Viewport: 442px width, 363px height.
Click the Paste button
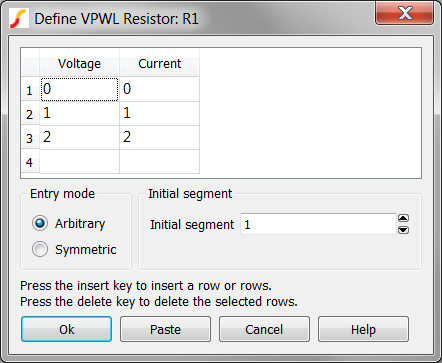coord(165,329)
